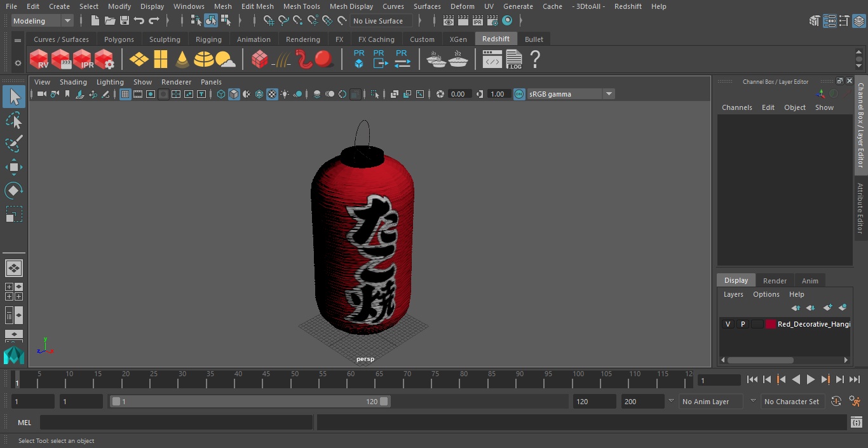The height and width of the screenshot is (448, 868).
Task: Create a new scene file
Action: coord(95,21)
